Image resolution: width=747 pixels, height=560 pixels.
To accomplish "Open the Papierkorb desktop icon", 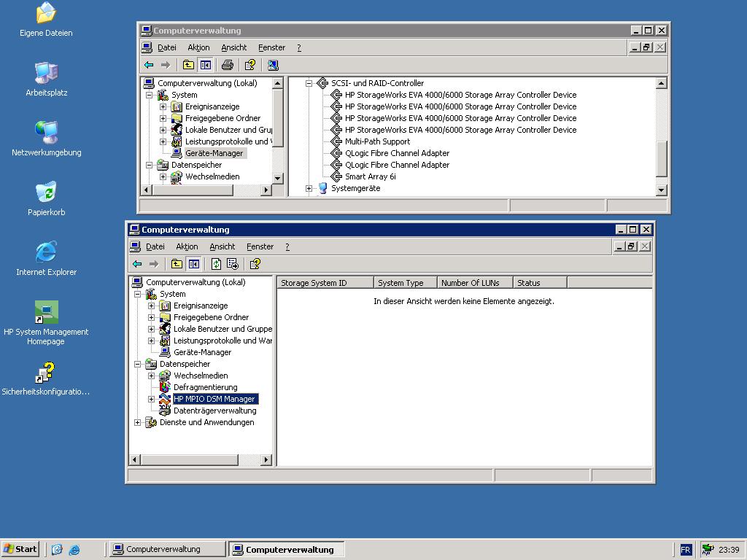I will pos(46,199).
